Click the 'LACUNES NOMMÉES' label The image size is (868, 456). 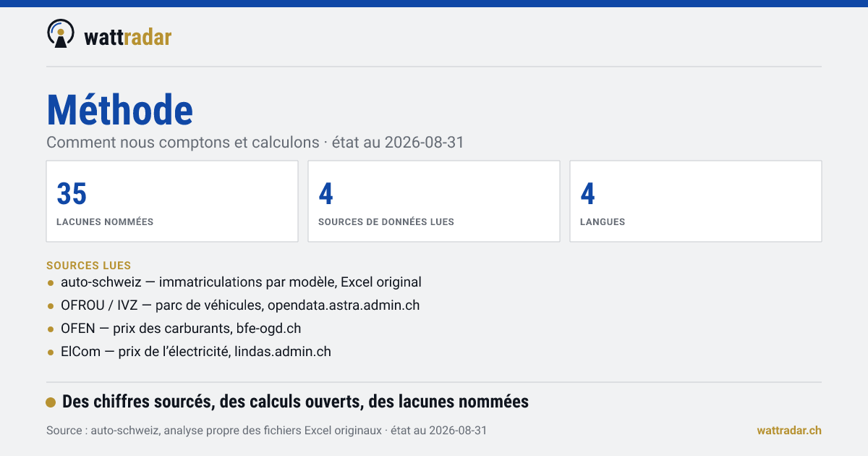pos(105,222)
